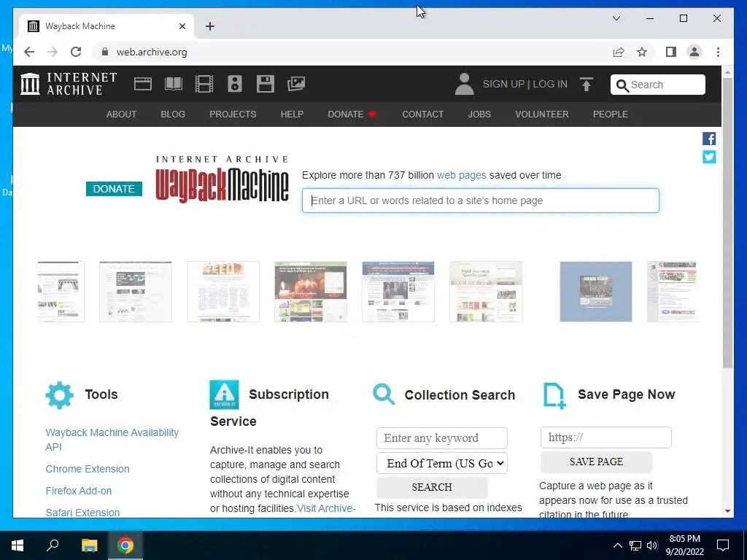Screen dimensions: 747x560
Task: Click the Collection Search magnifier icon
Action: pos(384,394)
